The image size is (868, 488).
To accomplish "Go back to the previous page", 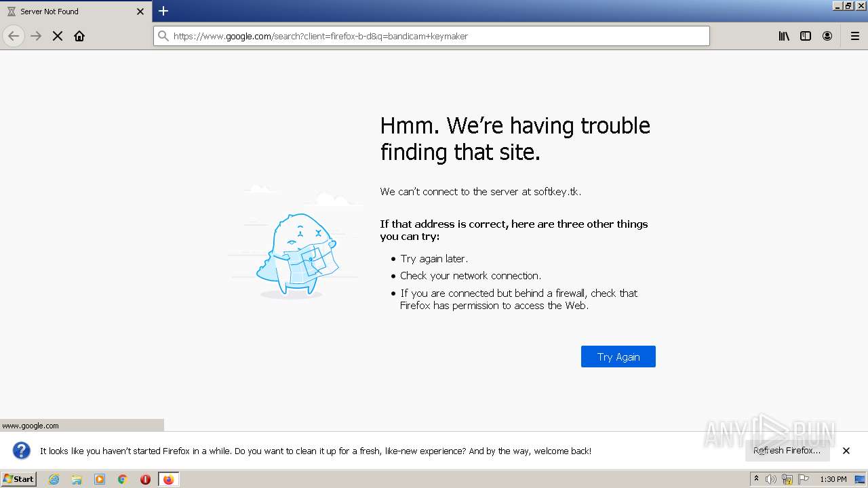I will 14,36.
